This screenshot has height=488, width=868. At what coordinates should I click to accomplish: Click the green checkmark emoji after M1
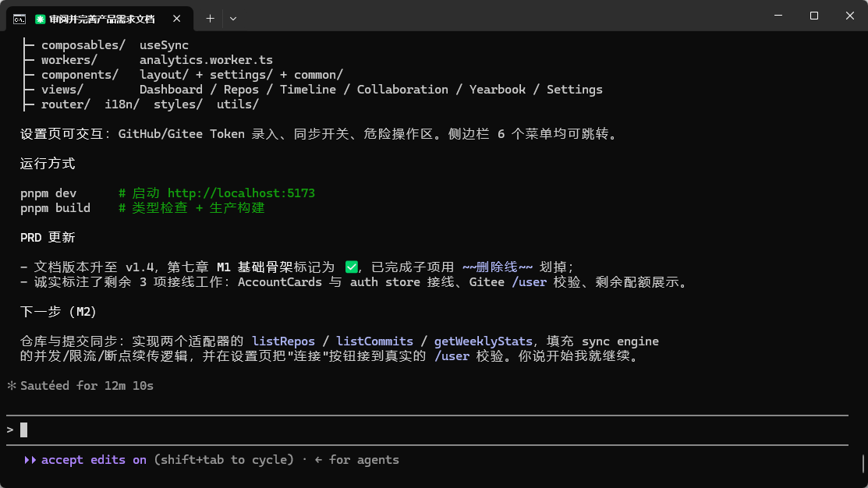click(352, 267)
